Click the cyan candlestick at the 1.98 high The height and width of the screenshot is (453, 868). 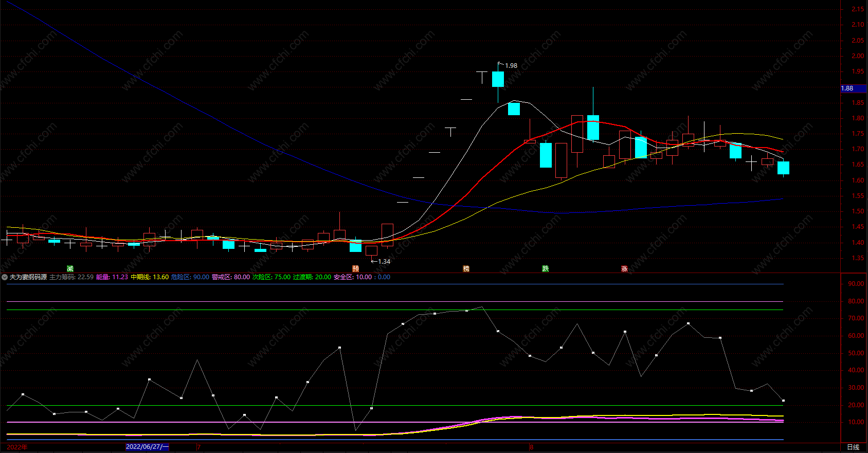498,79
